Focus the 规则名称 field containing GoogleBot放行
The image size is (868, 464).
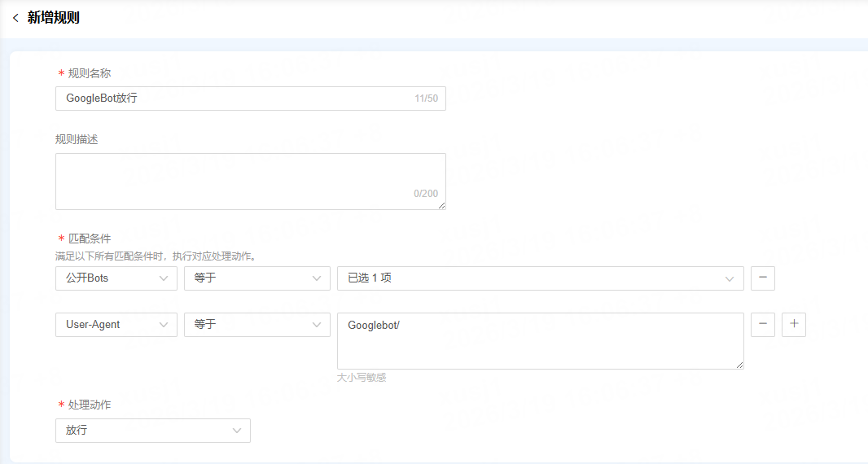236,98
